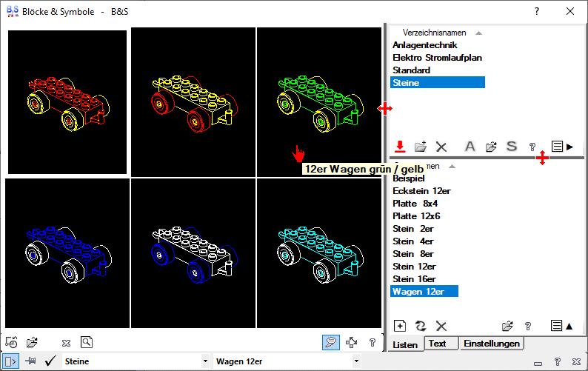Select 'Standard' directory

tap(411, 70)
